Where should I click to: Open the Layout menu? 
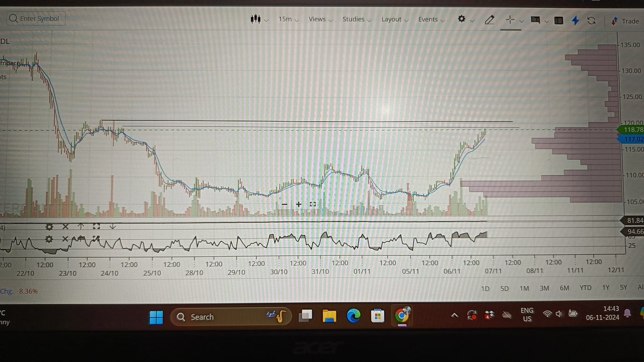[391, 19]
